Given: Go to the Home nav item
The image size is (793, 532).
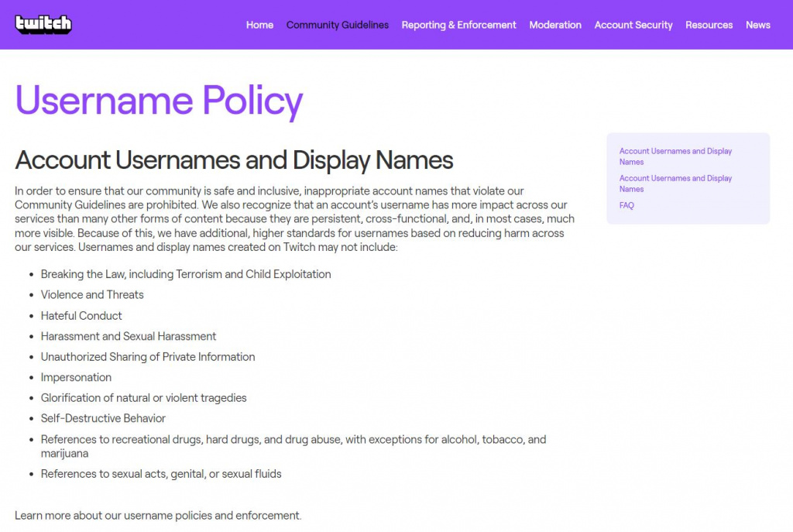Looking at the screenshot, I should pyautogui.click(x=259, y=25).
